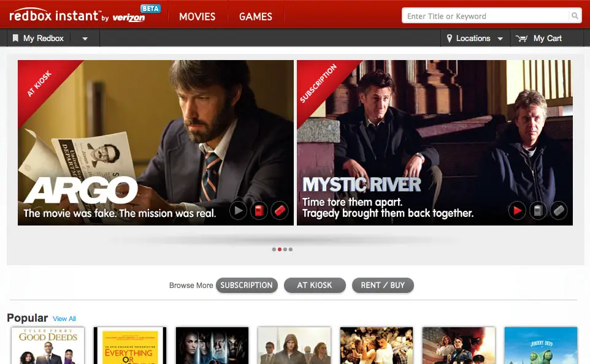Click the bookmark icon beside My Redbox
This screenshot has height=364, width=590.
coord(15,38)
